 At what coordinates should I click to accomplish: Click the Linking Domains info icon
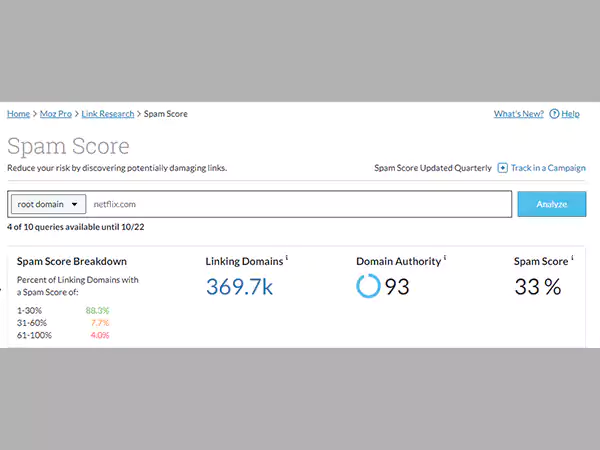[287, 258]
